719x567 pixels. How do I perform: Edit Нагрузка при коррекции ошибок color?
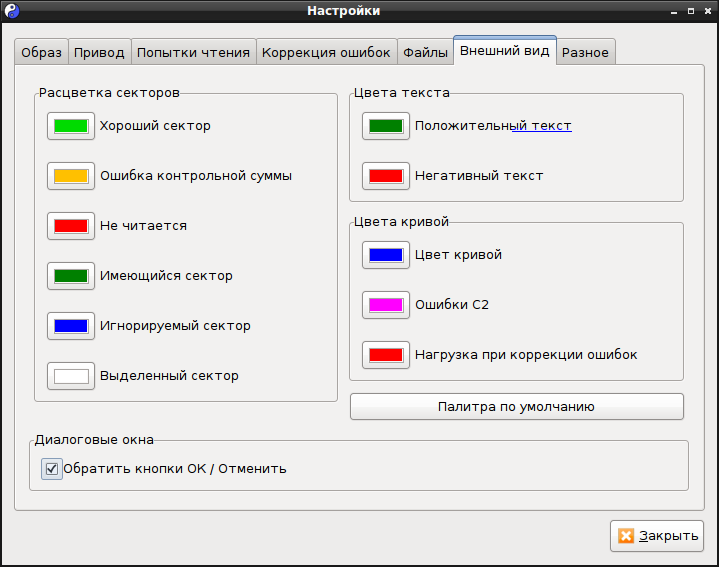point(386,355)
